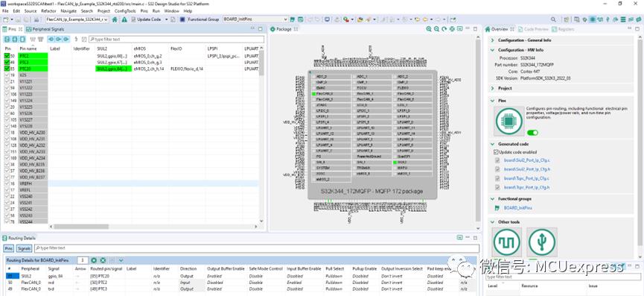The image size is (644, 296).
Task: Maximize the Pins view panel
Action: coord(260,29)
